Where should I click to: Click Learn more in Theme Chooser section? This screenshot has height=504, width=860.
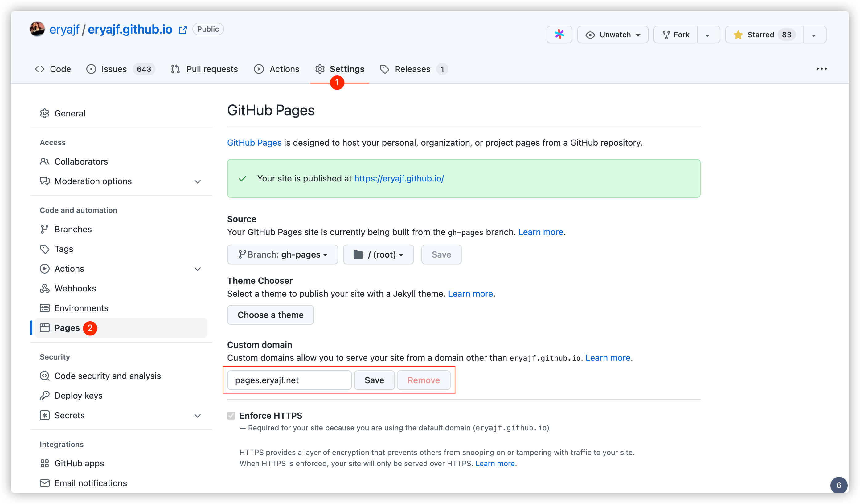click(470, 294)
